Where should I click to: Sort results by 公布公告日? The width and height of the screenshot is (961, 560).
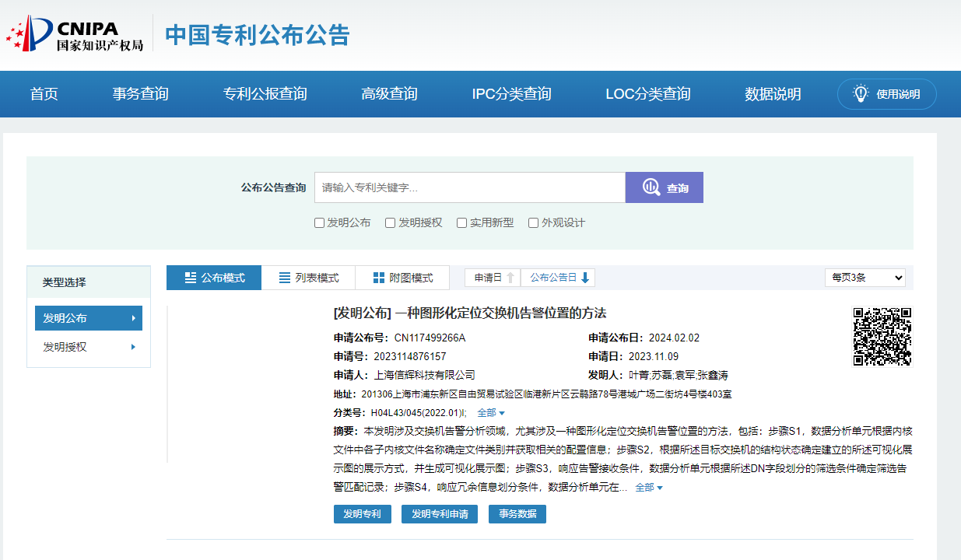pos(558,278)
